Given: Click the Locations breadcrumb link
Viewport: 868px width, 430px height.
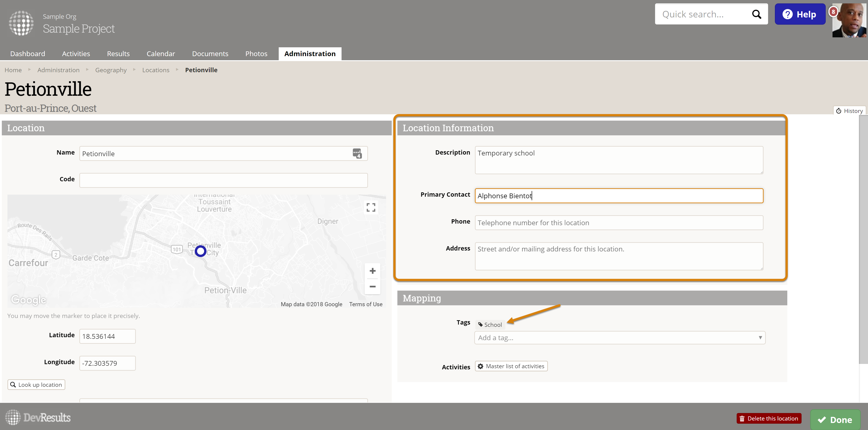Looking at the screenshot, I should coord(156,70).
